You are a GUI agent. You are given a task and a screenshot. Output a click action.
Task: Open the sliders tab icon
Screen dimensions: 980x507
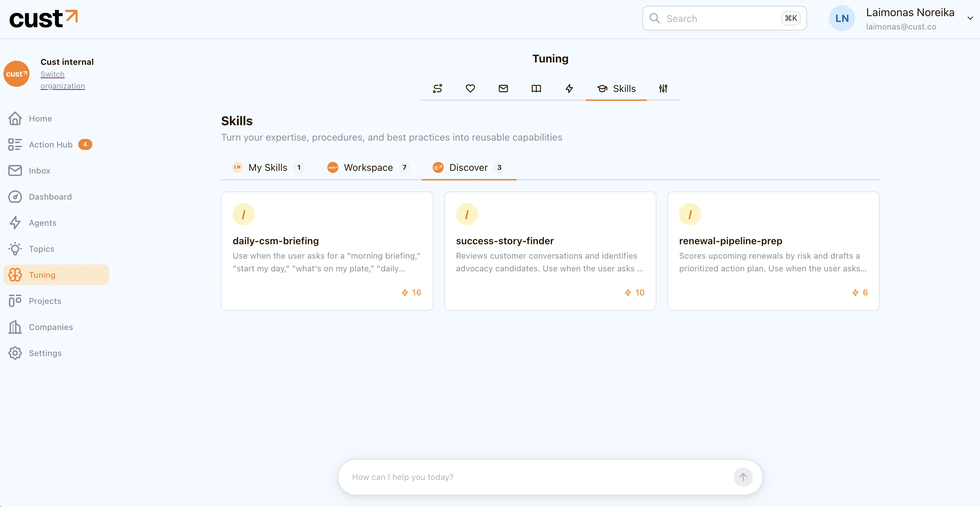click(x=663, y=89)
